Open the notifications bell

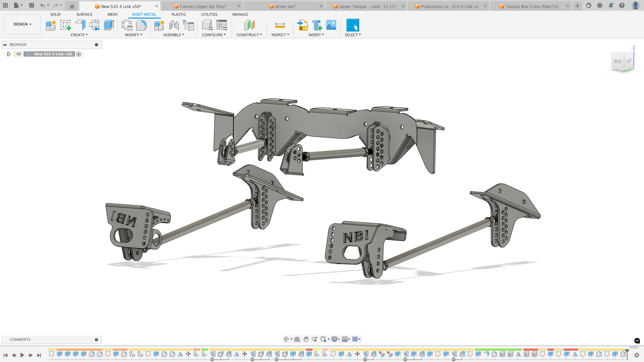click(x=611, y=6)
